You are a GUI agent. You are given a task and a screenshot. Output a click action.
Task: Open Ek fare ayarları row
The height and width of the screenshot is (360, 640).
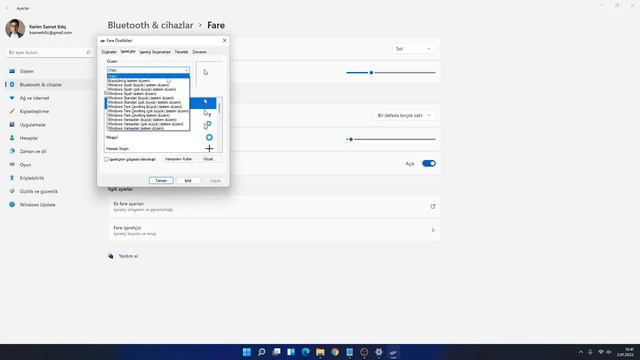[x=274, y=207]
